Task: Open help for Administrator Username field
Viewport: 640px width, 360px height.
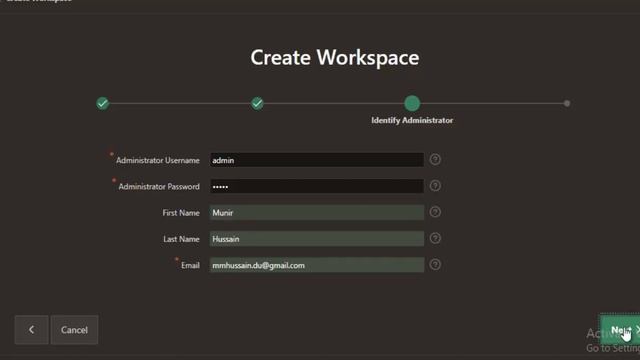Action: (x=435, y=160)
